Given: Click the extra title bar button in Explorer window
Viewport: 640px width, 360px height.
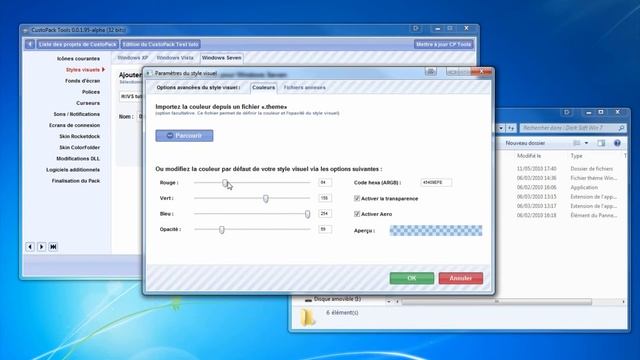Looking at the screenshot, I should tap(567, 112).
